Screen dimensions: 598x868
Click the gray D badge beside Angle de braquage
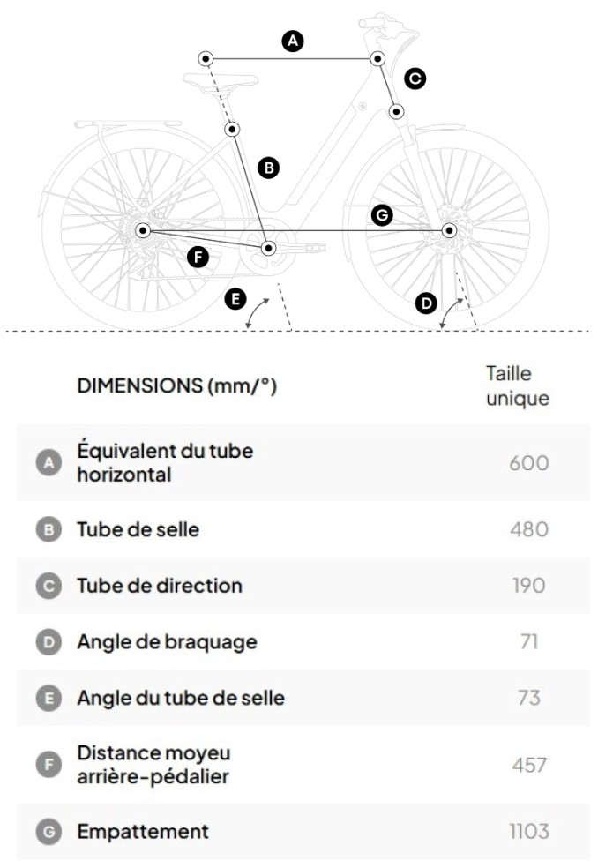[x=47, y=642]
